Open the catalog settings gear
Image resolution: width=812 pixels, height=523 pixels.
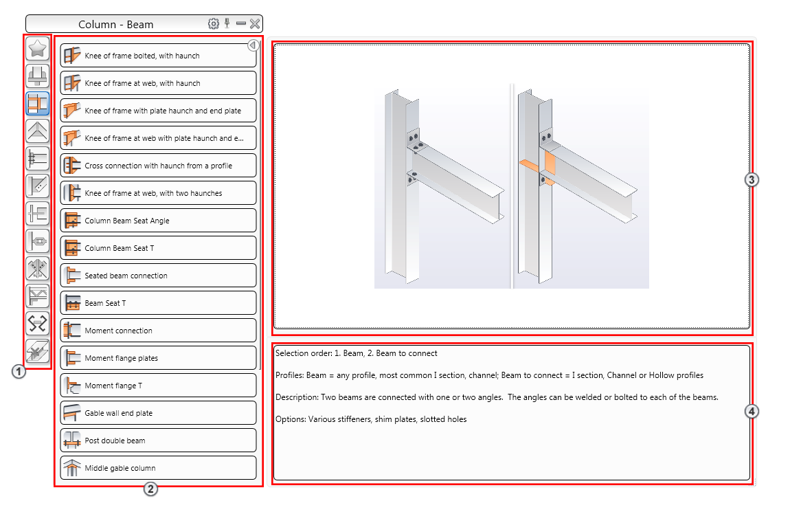click(x=213, y=23)
